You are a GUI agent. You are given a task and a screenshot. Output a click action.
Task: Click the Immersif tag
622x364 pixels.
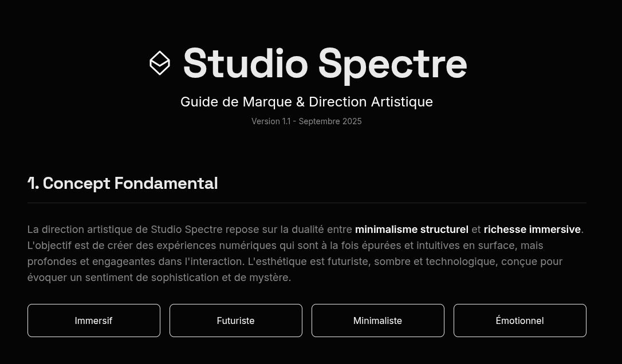tap(93, 321)
